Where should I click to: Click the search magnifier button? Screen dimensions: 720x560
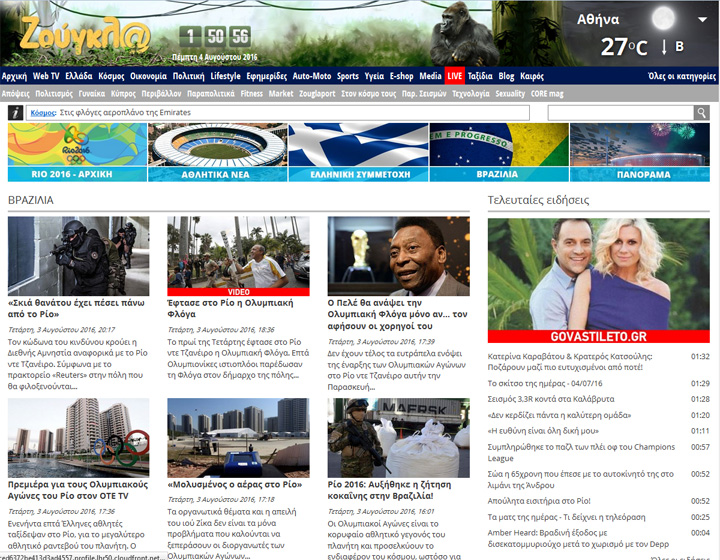click(701, 113)
